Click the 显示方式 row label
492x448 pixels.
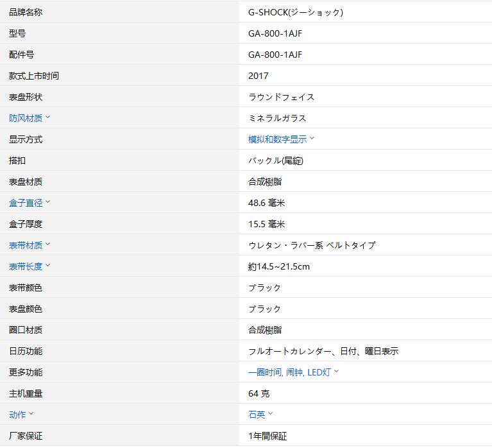(26, 139)
